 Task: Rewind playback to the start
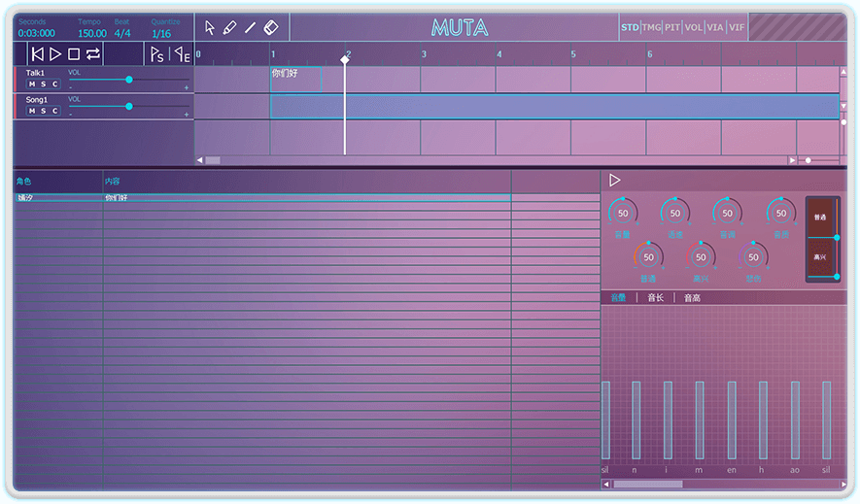click(x=37, y=54)
